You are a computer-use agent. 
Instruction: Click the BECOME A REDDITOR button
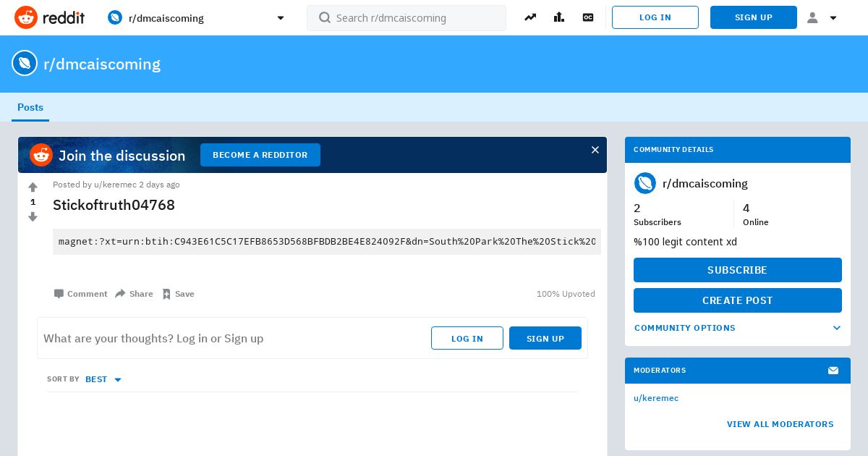(x=260, y=155)
